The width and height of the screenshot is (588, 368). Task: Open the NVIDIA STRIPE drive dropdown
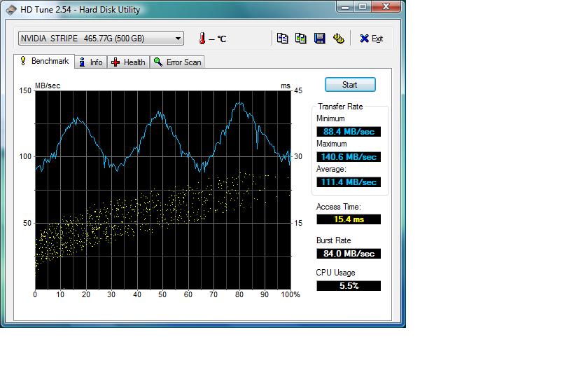pos(101,39)
